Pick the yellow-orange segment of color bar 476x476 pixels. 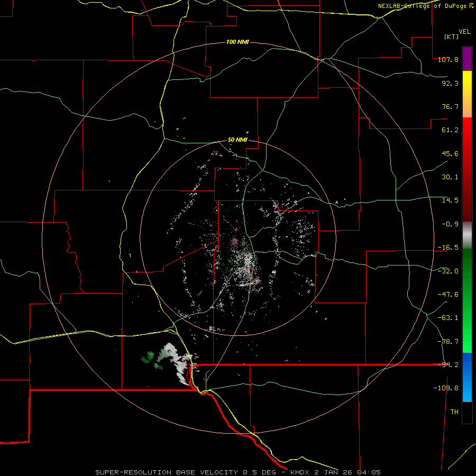[x=467, y=94]
